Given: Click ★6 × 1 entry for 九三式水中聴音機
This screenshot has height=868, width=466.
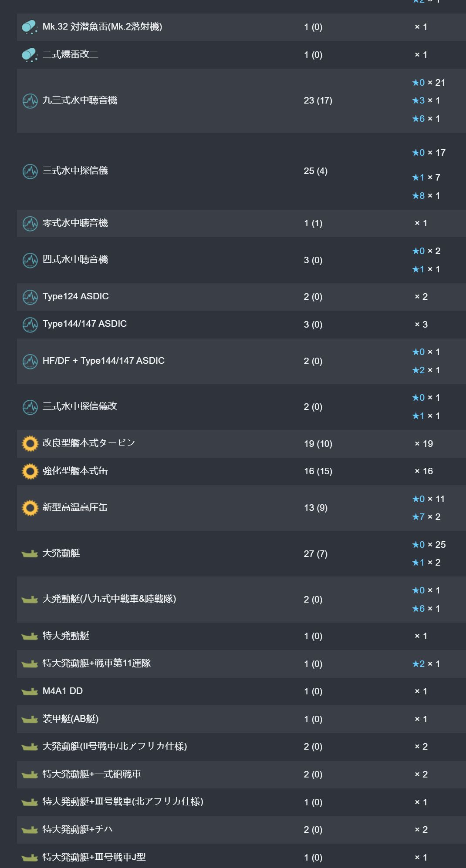Looking at the screenshot, I should (x=426, y=119).
